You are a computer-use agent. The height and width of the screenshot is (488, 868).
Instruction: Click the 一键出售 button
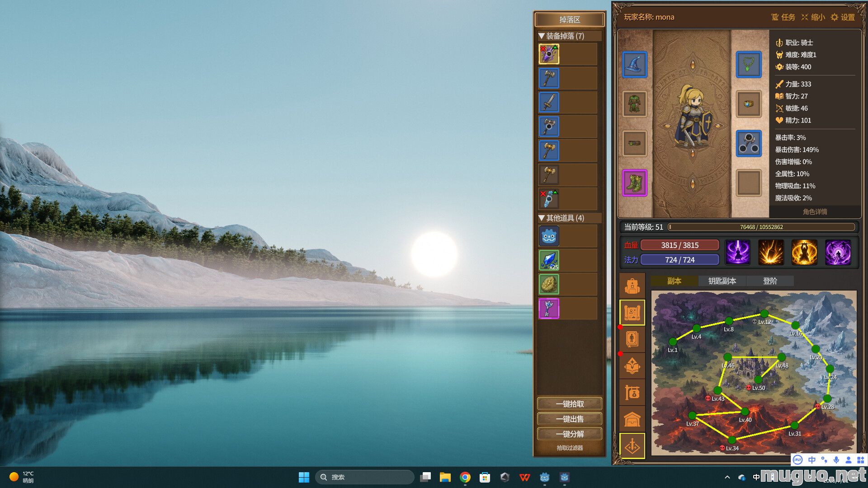click(x=570, y=419)
